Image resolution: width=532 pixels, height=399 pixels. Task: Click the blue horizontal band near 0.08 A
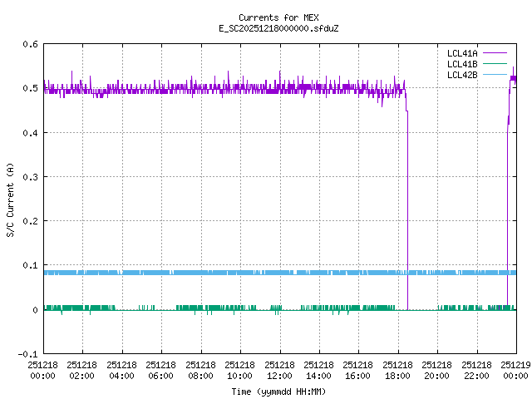pos(249,273)
